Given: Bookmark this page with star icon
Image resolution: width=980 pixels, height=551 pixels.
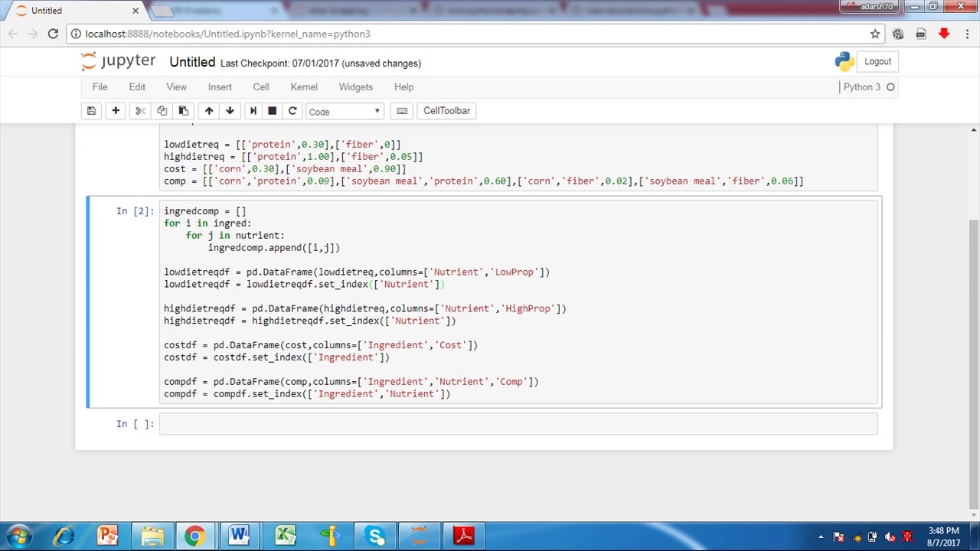Looking at the screenshot, I should coord(874,34).
